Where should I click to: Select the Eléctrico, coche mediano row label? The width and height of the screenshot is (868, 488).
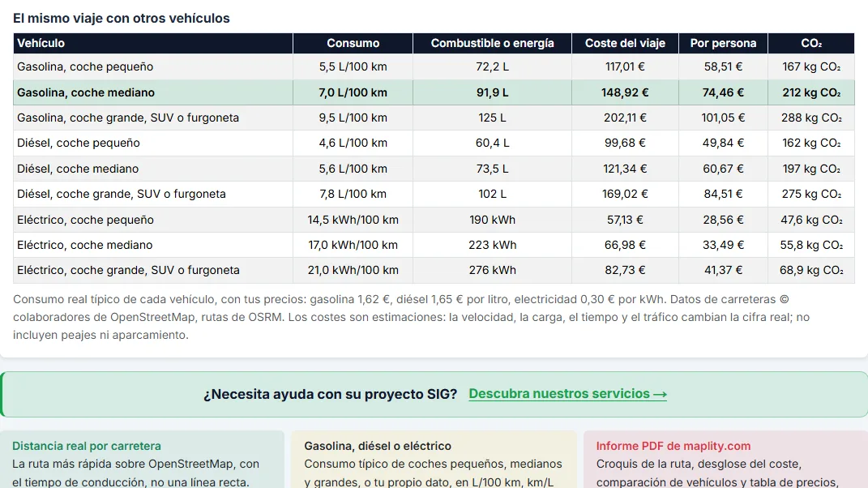pyautogui.click(x=85, y=245)
